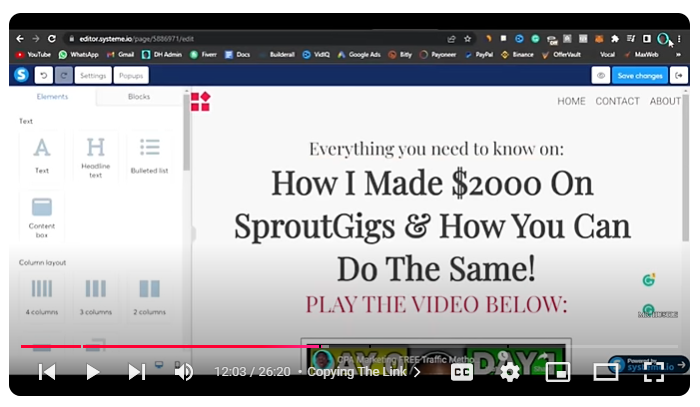Click the CONTACT menu item

[x=617, y=101]
